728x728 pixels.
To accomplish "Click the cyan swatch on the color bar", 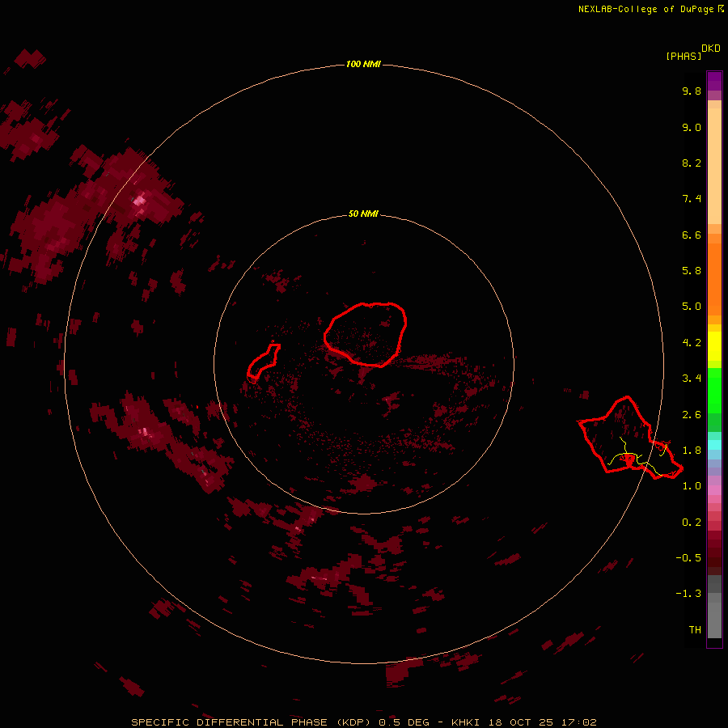I will coord(714,445).
